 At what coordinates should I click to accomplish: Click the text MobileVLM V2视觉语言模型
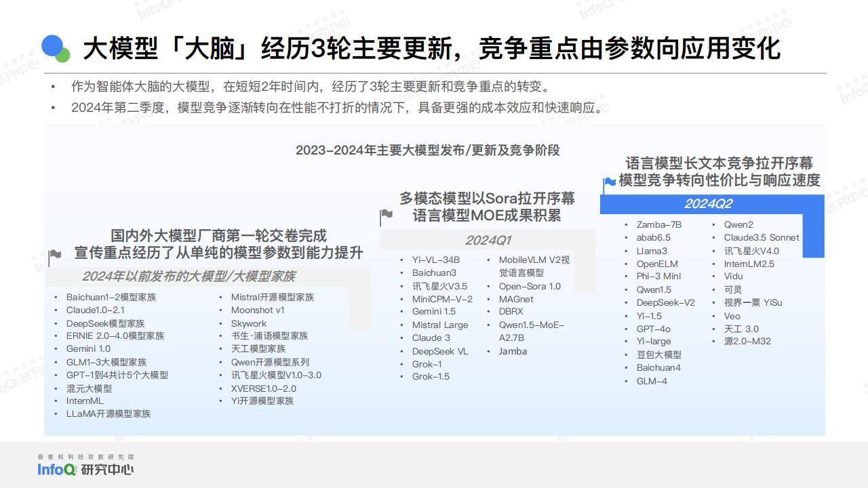534,266
